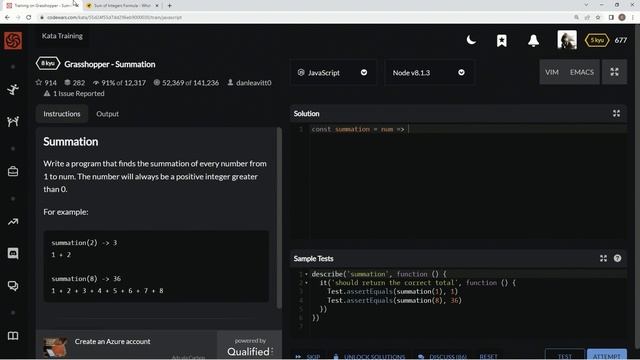This screenshot has width=640, height=360.
Task: Open the docs book sidebar icon
Action: pos(13,336)
